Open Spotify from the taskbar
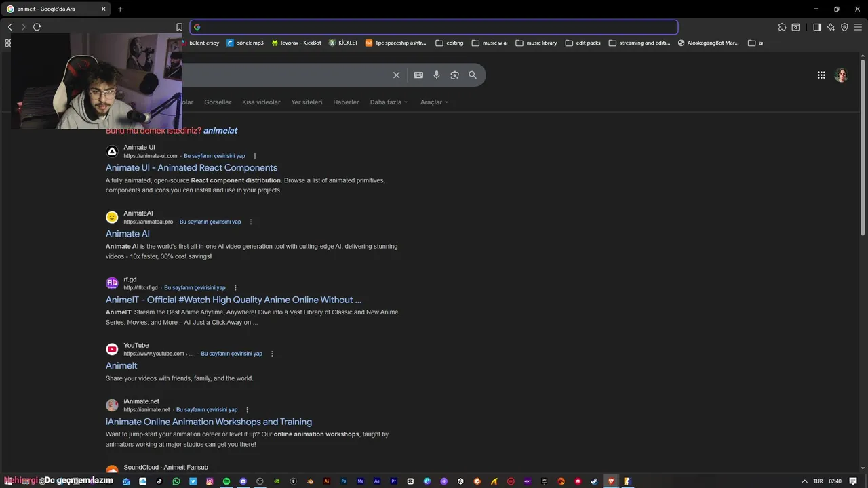 pyautogui.click(x=226, y=481)
